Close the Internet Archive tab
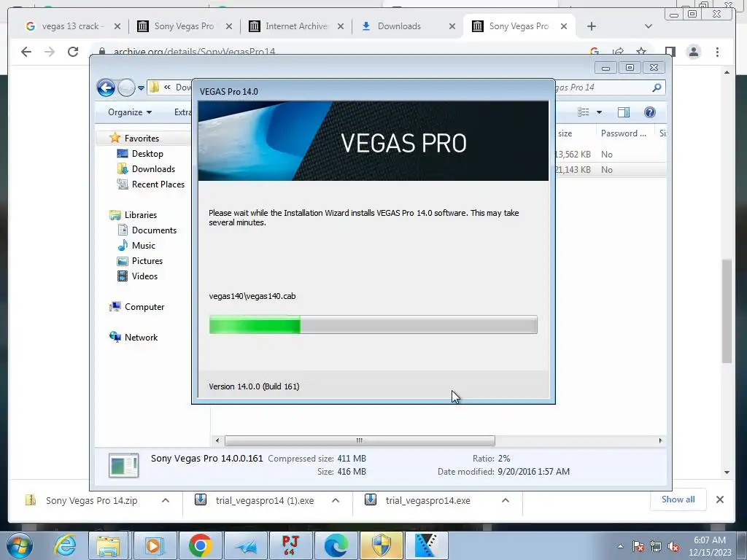747x560 pixels. (x=341, y=26)
